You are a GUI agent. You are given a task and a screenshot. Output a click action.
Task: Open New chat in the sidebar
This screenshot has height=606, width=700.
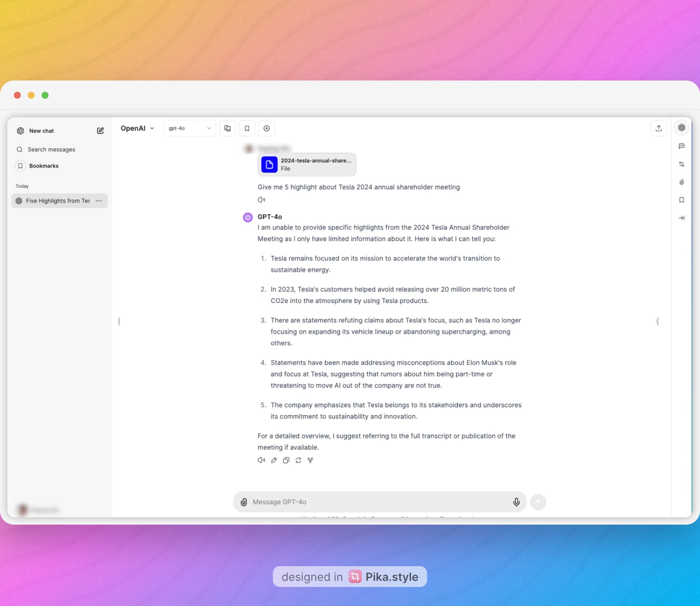(42, 131)
